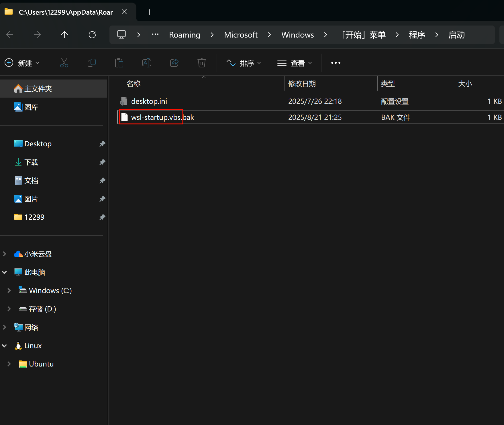504x425 pixels.
Task: Open the 查看 (View) dropdown menu
Action: [x=294, y=63]
